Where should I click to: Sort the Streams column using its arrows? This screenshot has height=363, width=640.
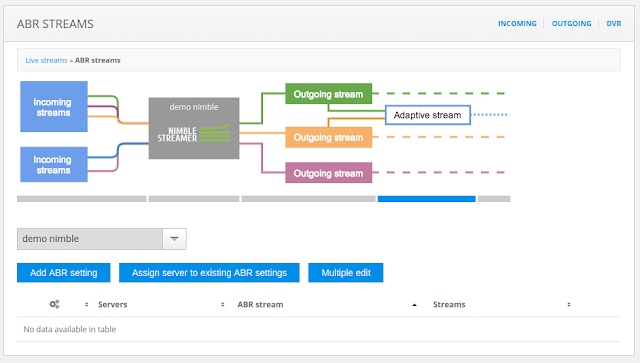click(x=569, y=305)
